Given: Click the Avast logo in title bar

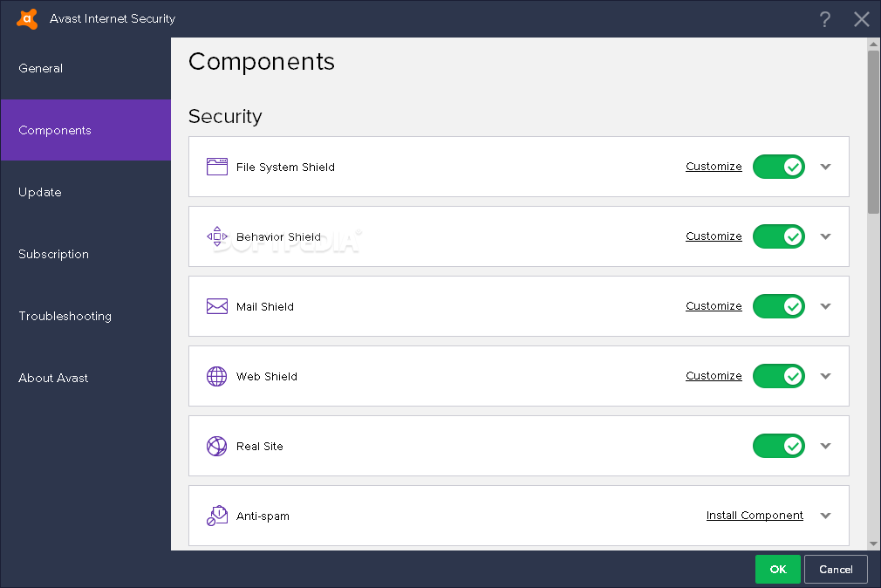Looking at the screenshot, I should point(27,18).
